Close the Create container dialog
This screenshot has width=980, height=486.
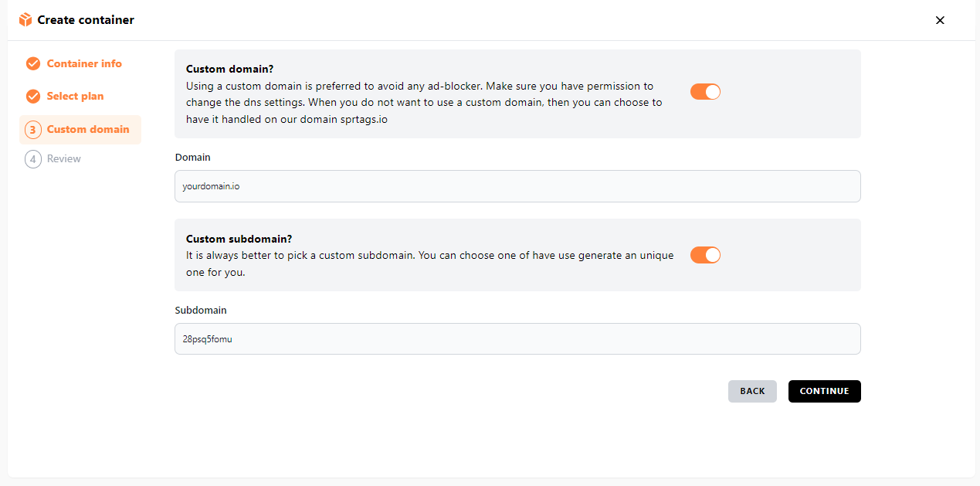[940, 20]
